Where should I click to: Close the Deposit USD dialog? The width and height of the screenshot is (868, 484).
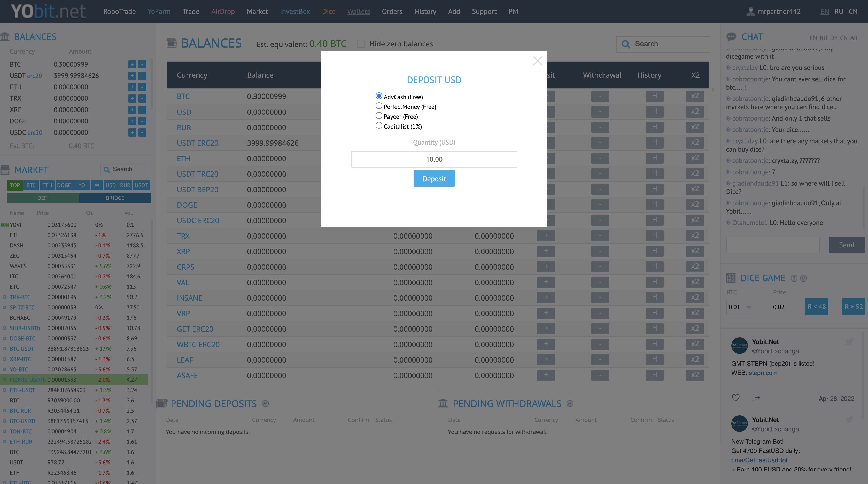click(x=537, y=61)
